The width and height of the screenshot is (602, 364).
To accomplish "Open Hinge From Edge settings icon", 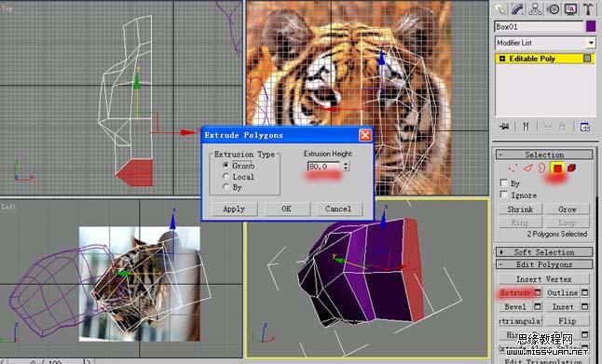I will [x=584, y=334].
